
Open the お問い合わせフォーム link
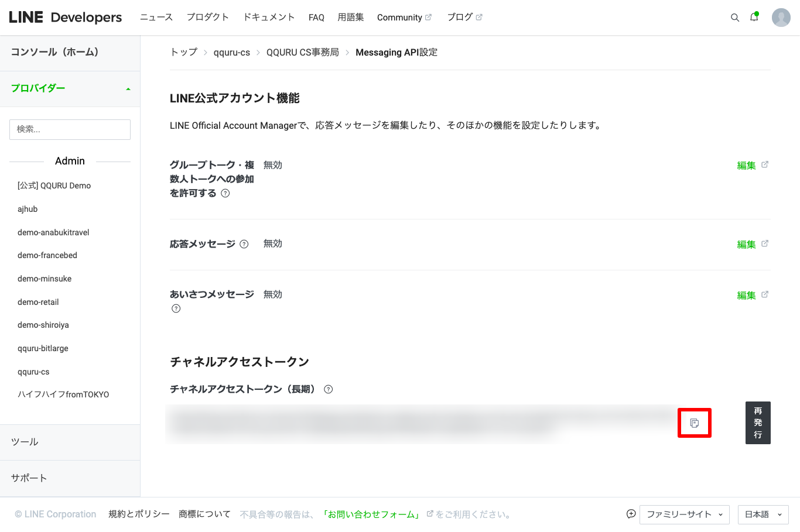372,514
